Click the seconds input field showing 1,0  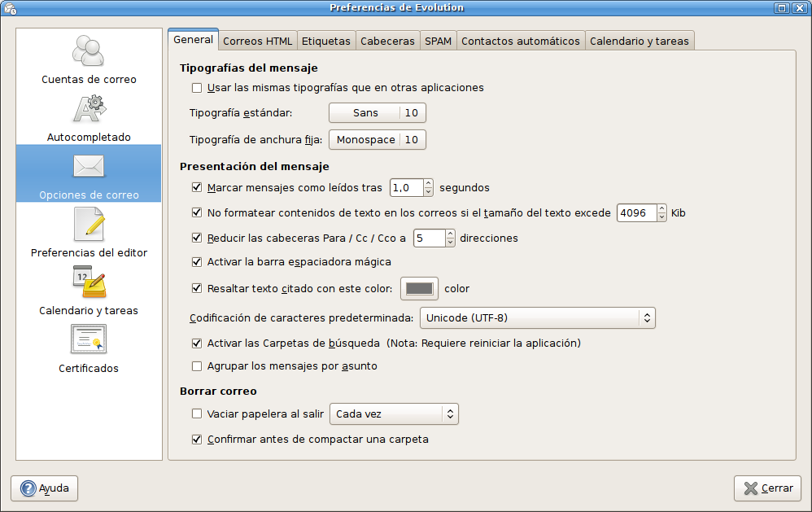point(407,187)
